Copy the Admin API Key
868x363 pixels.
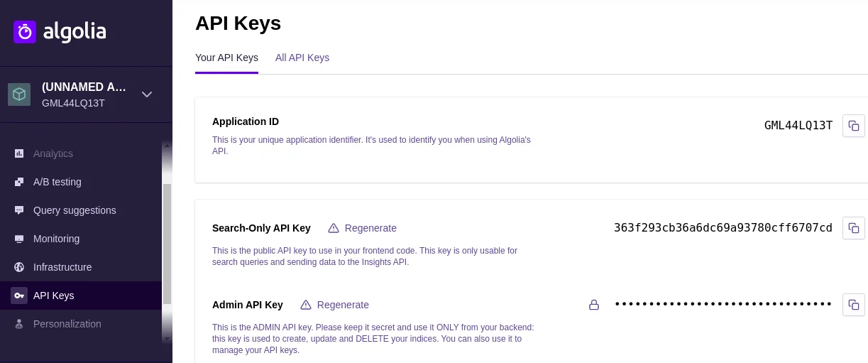click(854, 305)
